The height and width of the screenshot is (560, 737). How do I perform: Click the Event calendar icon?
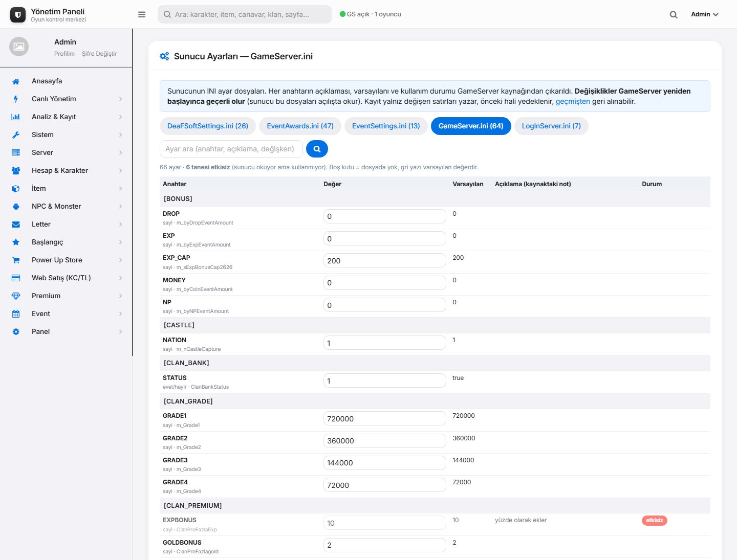click(16, 314)
